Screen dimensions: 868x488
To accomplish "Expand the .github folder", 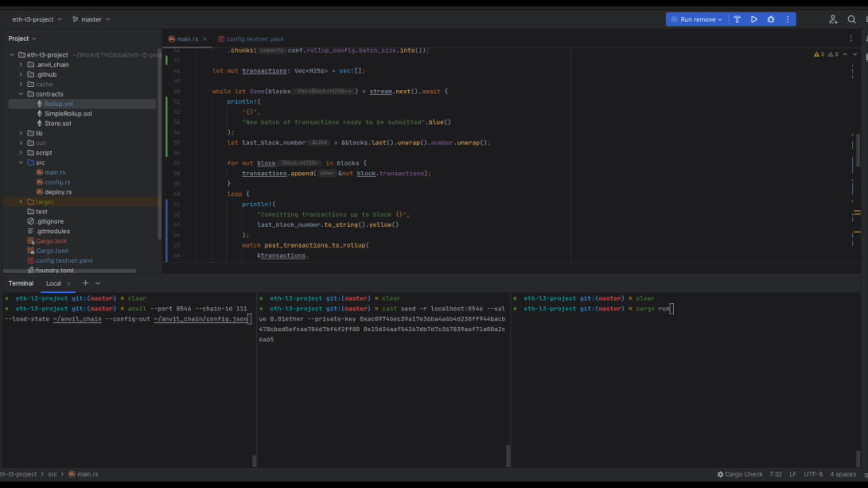I will click(x=21, y=75).
